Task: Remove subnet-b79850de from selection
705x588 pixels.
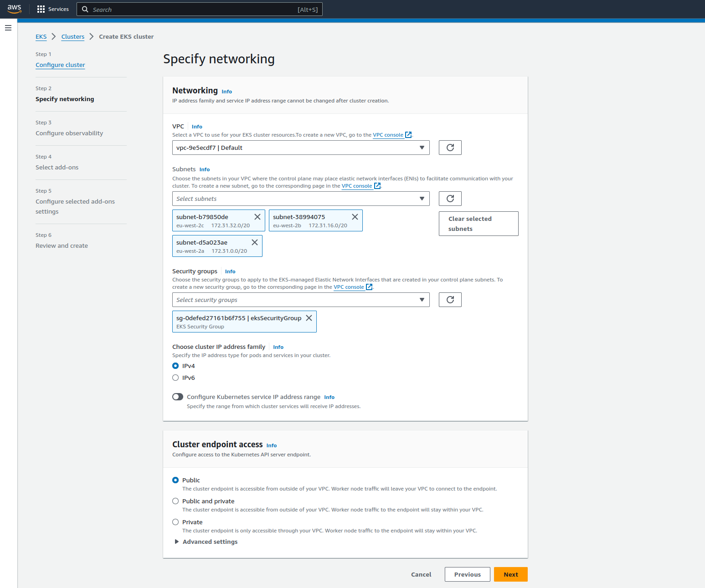Action: coord(257,217)
